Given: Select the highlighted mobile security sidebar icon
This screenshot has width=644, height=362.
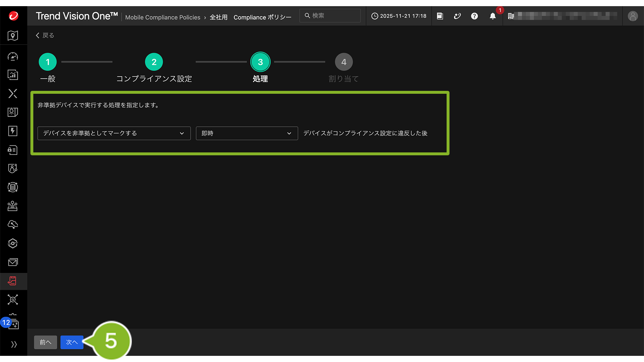Looking at the screenshot, I should point(13,281).
